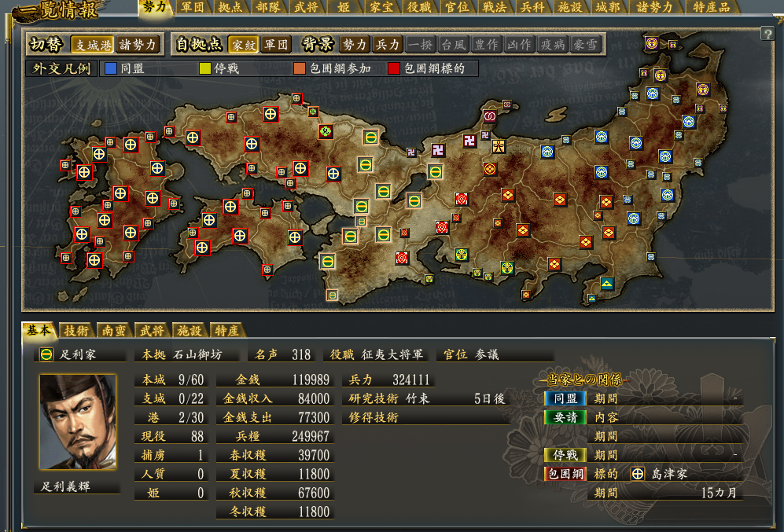This screenshot has height=532, width=784.
Task: Select the teal mountain crest castle on map
Action: 607,284
